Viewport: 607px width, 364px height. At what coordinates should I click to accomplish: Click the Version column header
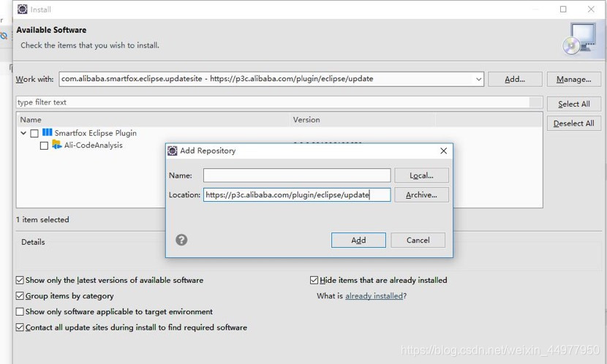[x=362, y=120]
